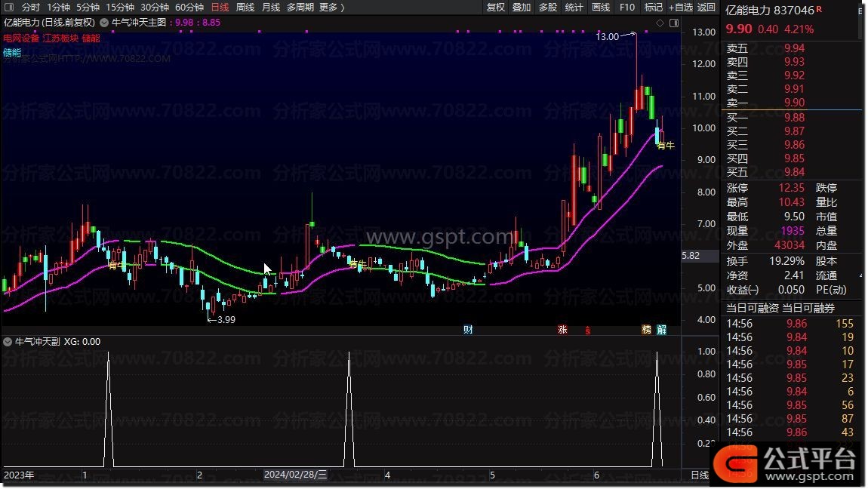
Task: Click the 收益(一) value 0.050
Action: click(791, 290)
